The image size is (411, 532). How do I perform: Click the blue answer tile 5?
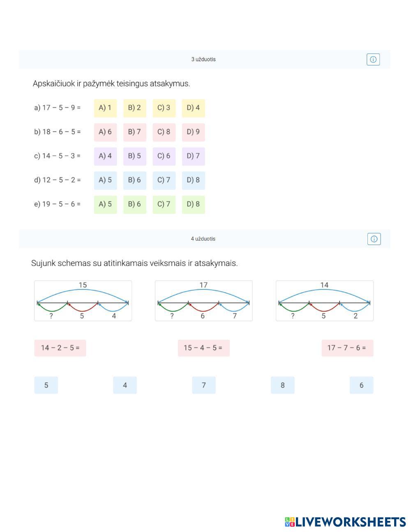(46, 385)
